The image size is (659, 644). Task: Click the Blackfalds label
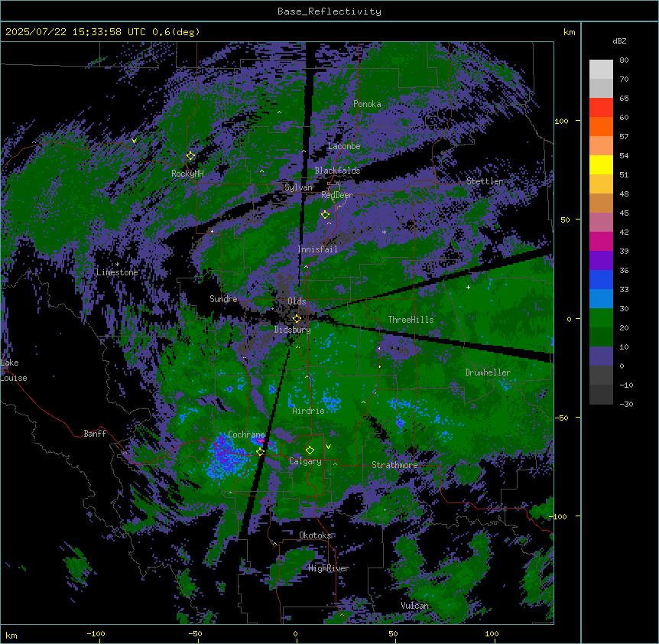(x=337, y=171)
